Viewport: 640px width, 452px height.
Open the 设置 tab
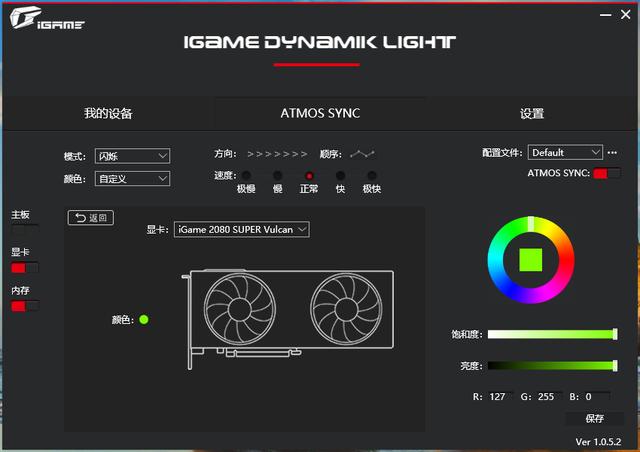tap(532, 113)
